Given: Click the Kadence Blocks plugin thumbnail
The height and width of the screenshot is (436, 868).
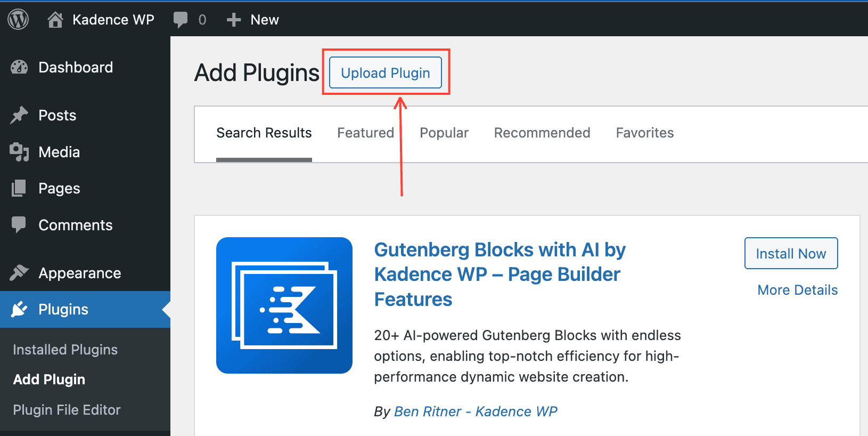Looking at the screenshot, I should point(284,305).
